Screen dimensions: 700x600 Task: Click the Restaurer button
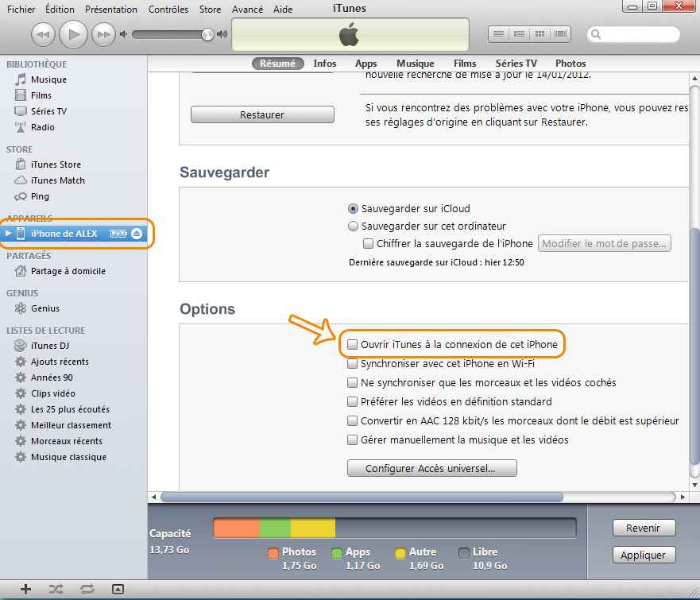pos(262,114)
